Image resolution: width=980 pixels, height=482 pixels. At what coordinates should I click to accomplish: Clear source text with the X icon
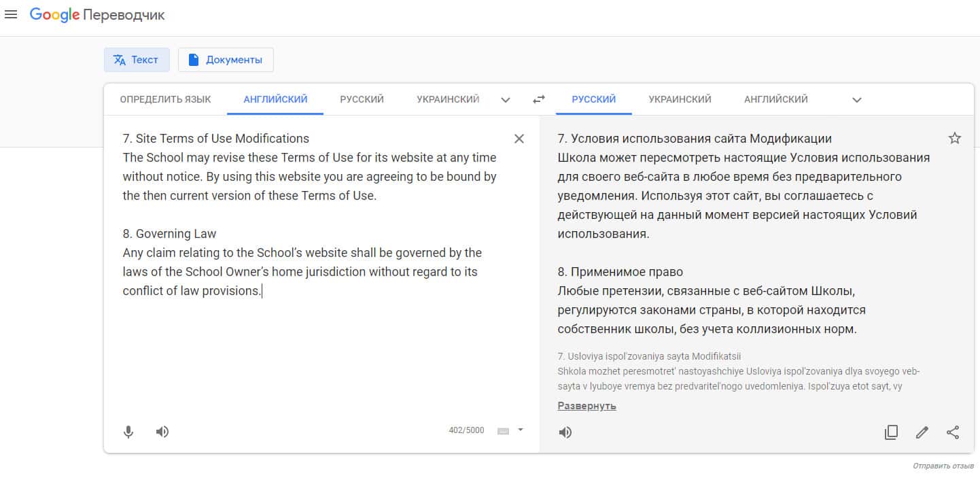pos(519,139)
